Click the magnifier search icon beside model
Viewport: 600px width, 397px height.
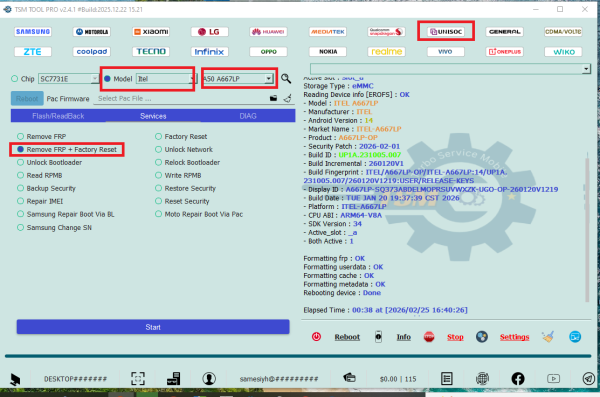[286, 78]
